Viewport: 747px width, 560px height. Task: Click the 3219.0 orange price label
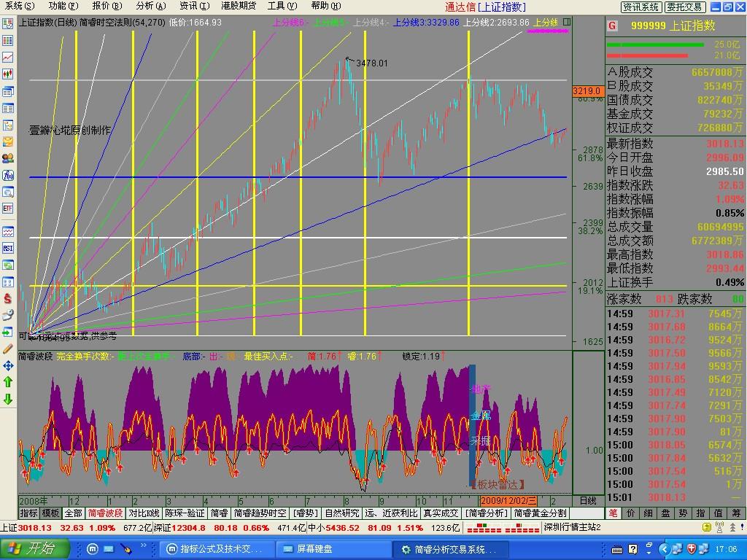pyautogui.click(x=588, y=91)
